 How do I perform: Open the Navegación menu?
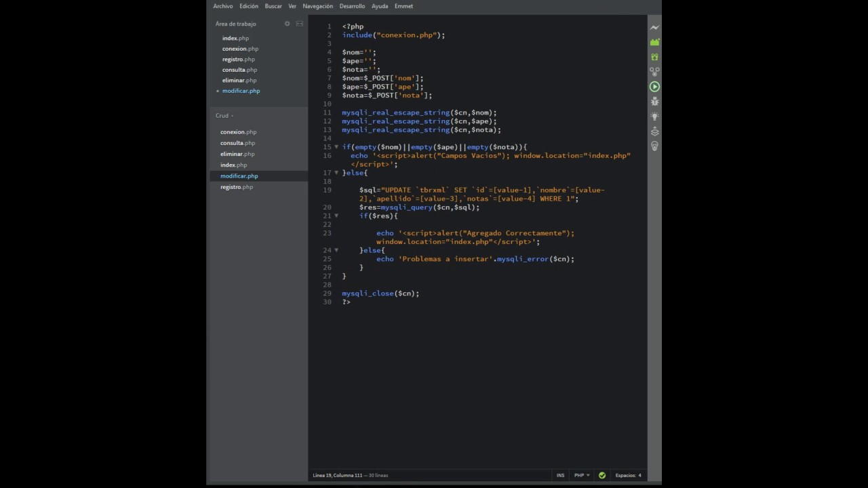click(x=317, y=6)
